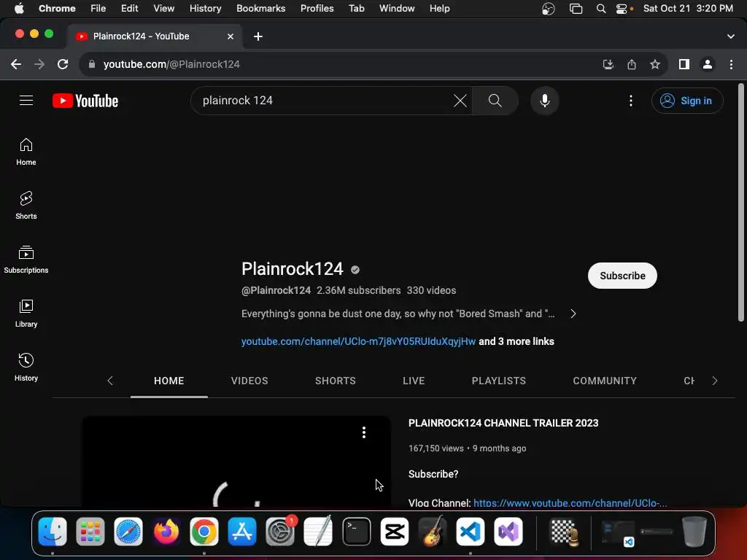The image size is (747, 560).
Task: Select the HOME channel tab
Action: coord(169,381)
